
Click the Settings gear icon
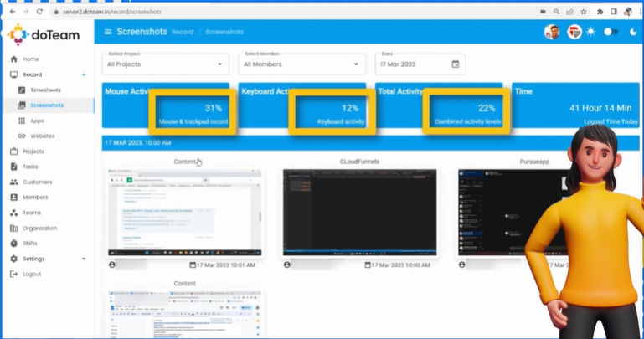[x=14, y=259]
